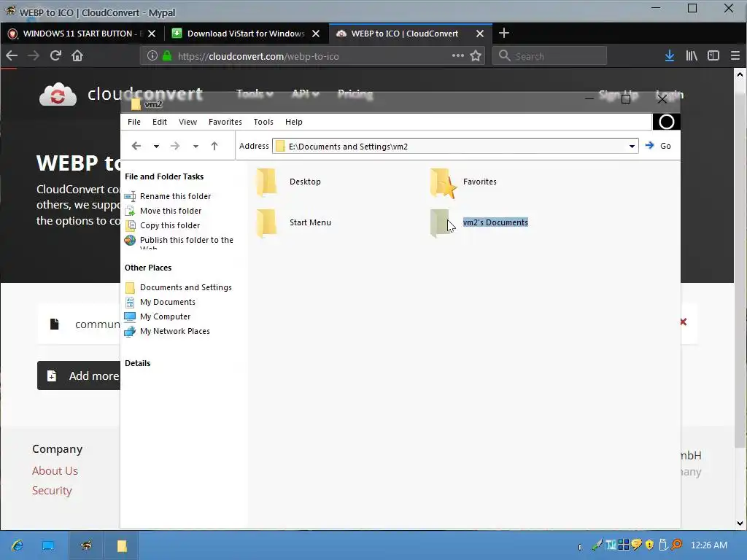Viewport: 747px width, 560px height.
Task: Close the Download ViStart tab
Action: pos(315,34)
